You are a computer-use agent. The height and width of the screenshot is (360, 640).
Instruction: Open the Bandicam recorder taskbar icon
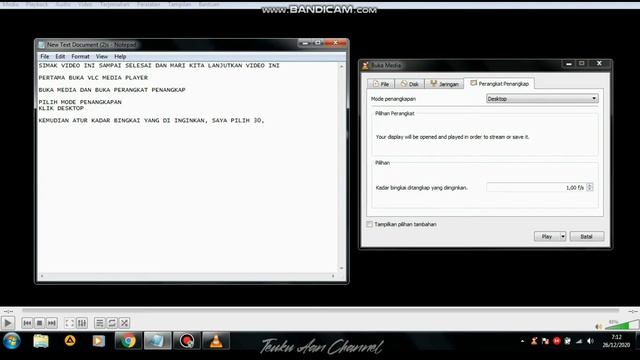tap(187, 341)
